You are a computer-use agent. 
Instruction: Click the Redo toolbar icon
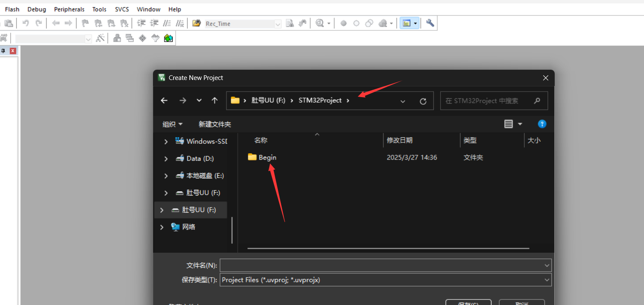point(39,23)
